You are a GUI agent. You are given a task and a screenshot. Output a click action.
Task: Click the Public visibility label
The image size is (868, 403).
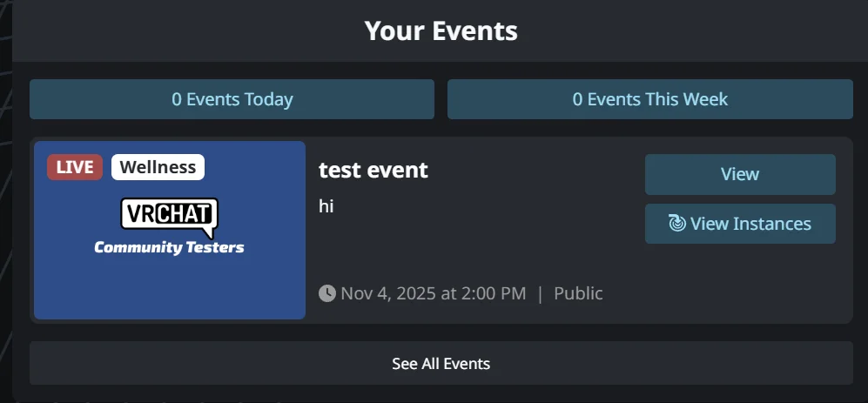click(x=578, y=293)
